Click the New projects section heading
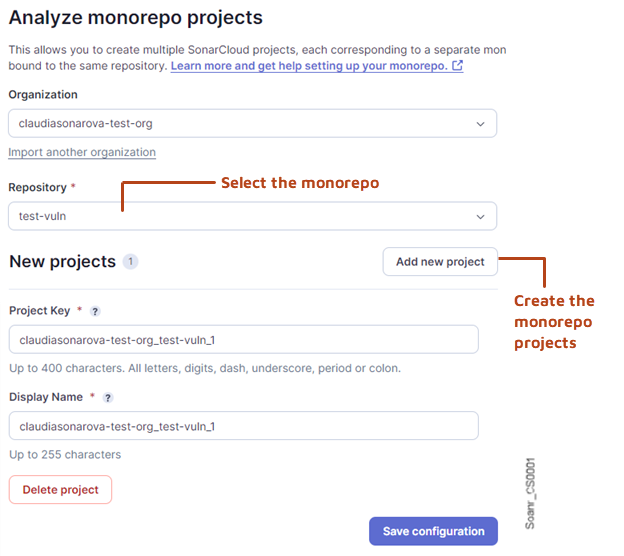 [62, 262]
